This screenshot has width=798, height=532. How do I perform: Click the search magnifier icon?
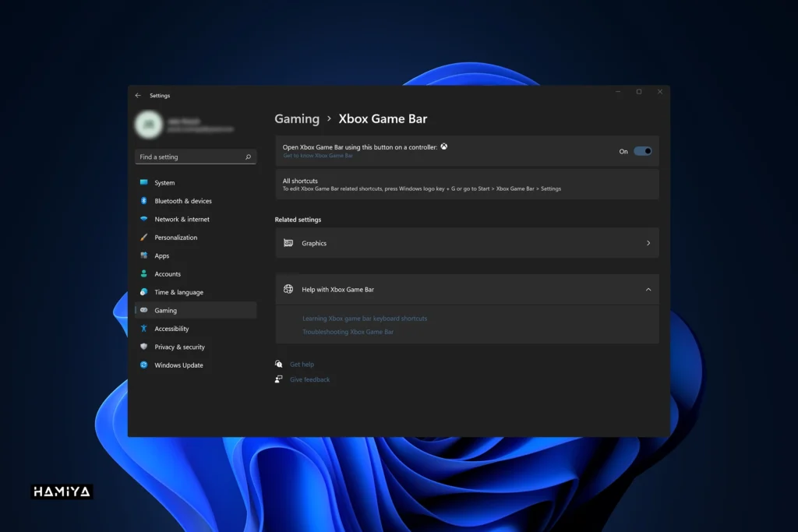[x=249, y=157]
